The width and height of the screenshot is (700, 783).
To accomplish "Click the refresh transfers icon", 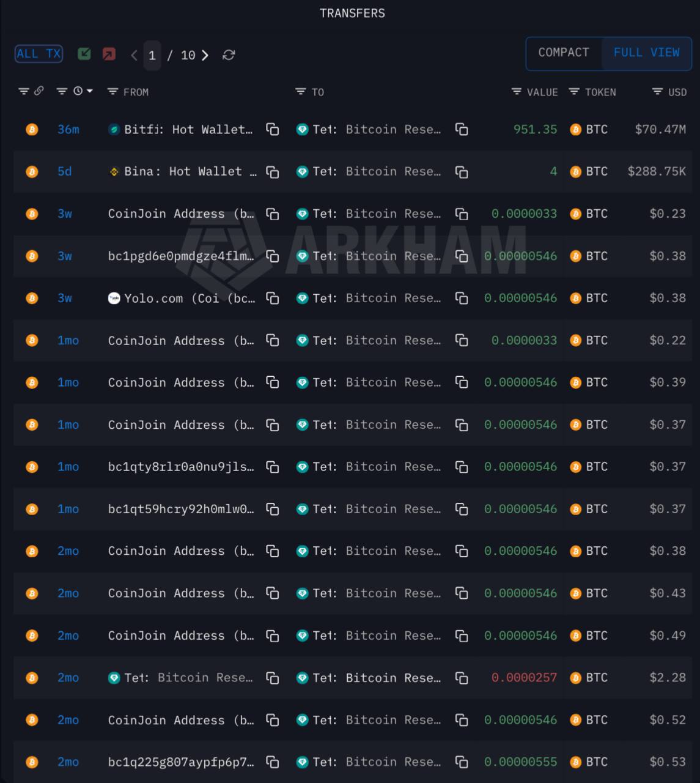I will coord(229,55).
